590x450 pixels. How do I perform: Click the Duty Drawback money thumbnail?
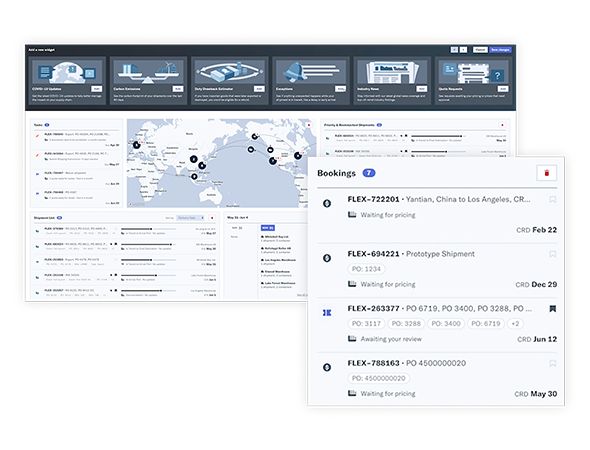pyautogui.click(x=230, y=71)
